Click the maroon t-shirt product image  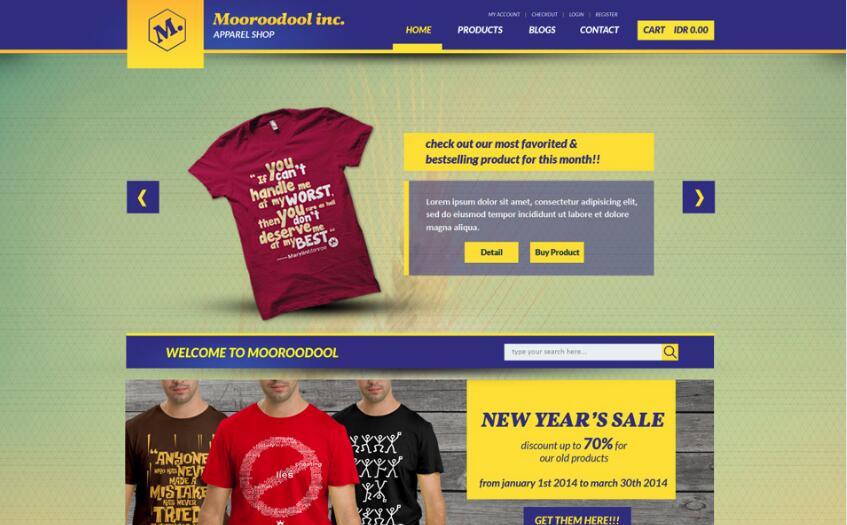coord(285,212)
